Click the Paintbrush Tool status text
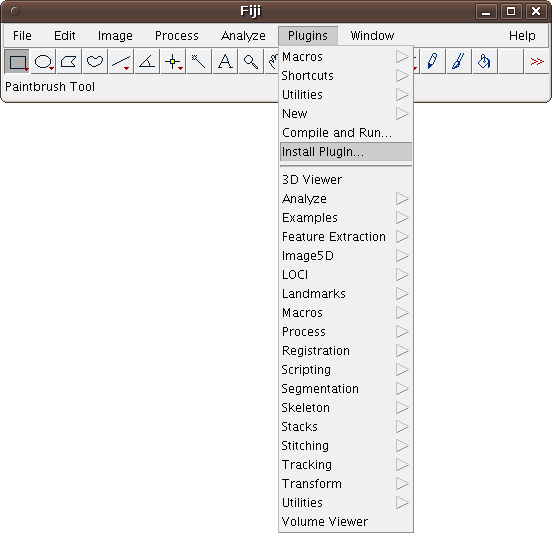The height and width of the screenshot is (533, 552). [x=50, y=87]
